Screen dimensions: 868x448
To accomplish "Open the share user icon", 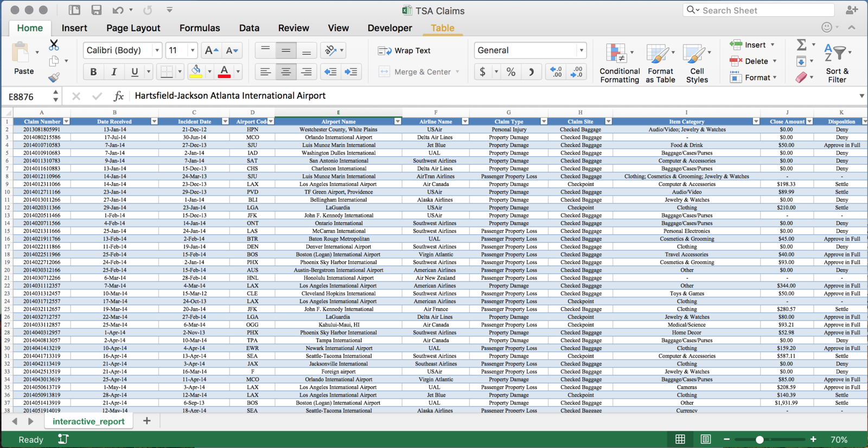I will pyautogui.click(x=852, y=10).
